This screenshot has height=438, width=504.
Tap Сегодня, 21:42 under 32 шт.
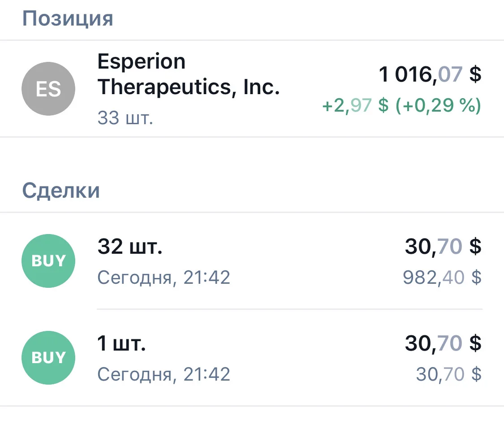(x=164, y=278)
